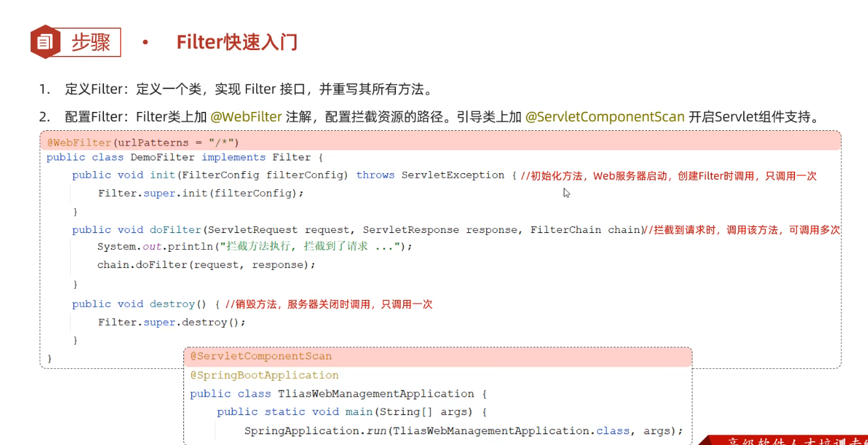
Task: Select the highlighted @WebFilter(urlPatterns) code line
Action: (x=143, y=142)
